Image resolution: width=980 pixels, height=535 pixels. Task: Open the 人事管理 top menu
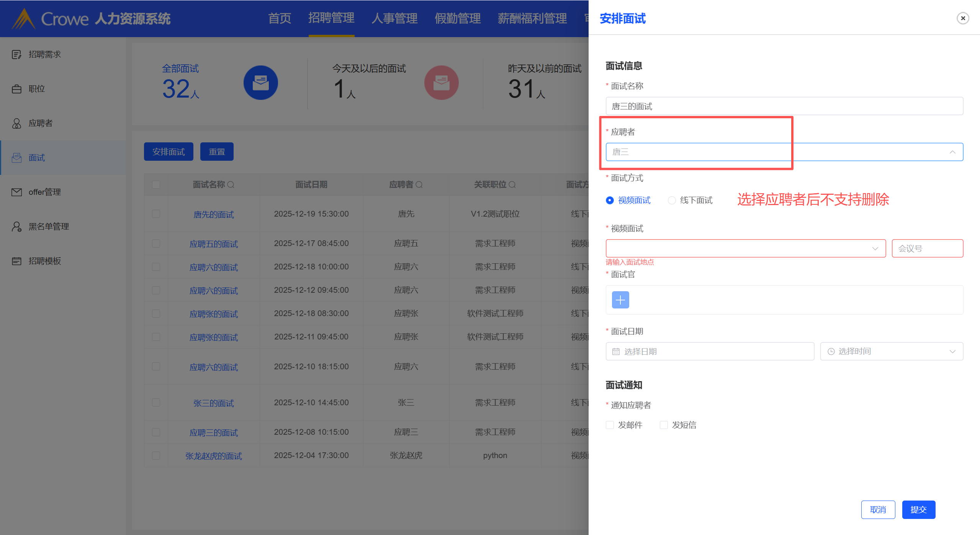tap(394, 18)
